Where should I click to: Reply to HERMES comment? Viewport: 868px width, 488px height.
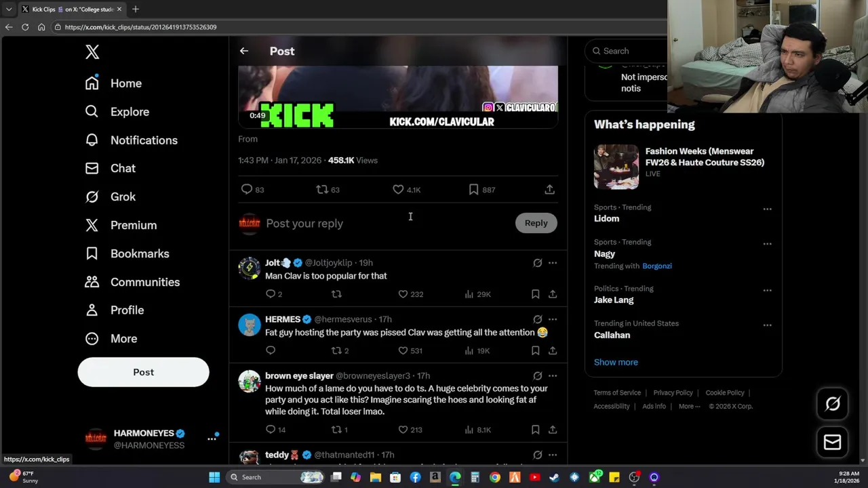[271, 350]
